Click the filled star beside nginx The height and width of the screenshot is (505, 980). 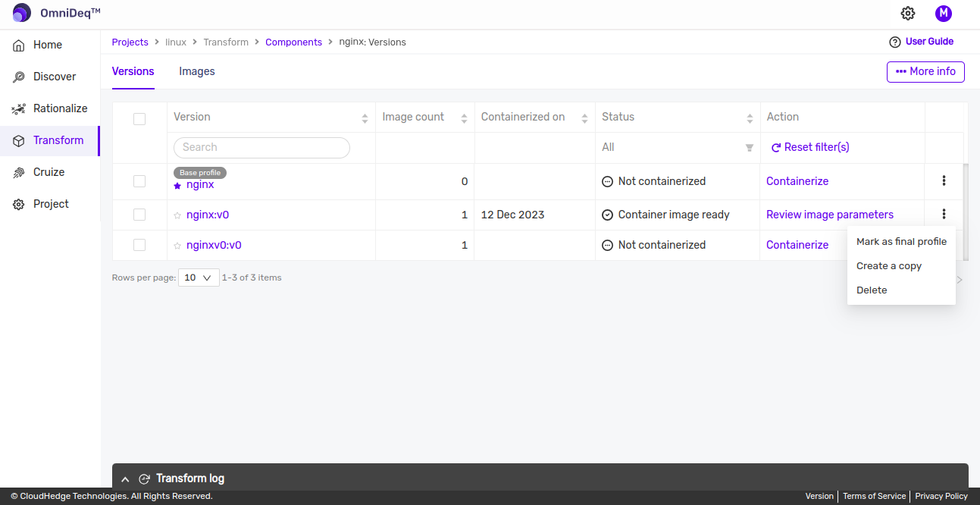coord(177,186)
